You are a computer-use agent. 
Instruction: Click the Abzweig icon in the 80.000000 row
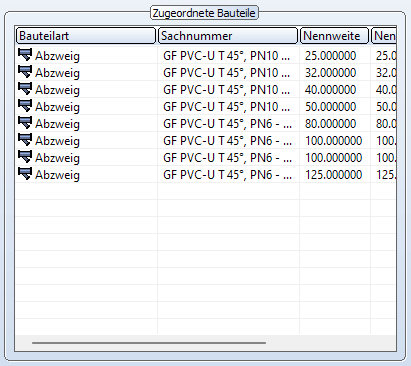click(25, 123)
